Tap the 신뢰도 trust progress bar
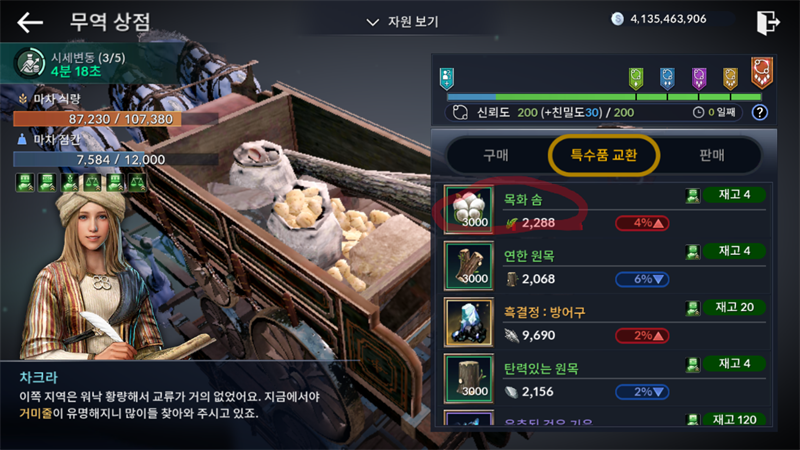Image resolution: width=800 pixels, height=450 pixels. [604, 96]
